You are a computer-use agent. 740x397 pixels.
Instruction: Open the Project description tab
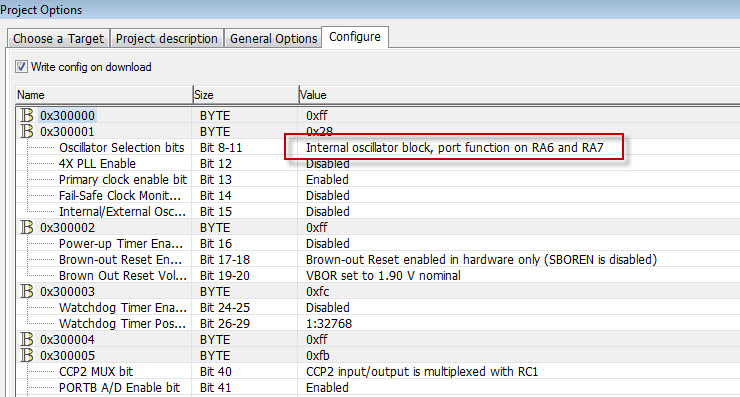[167, 38]
